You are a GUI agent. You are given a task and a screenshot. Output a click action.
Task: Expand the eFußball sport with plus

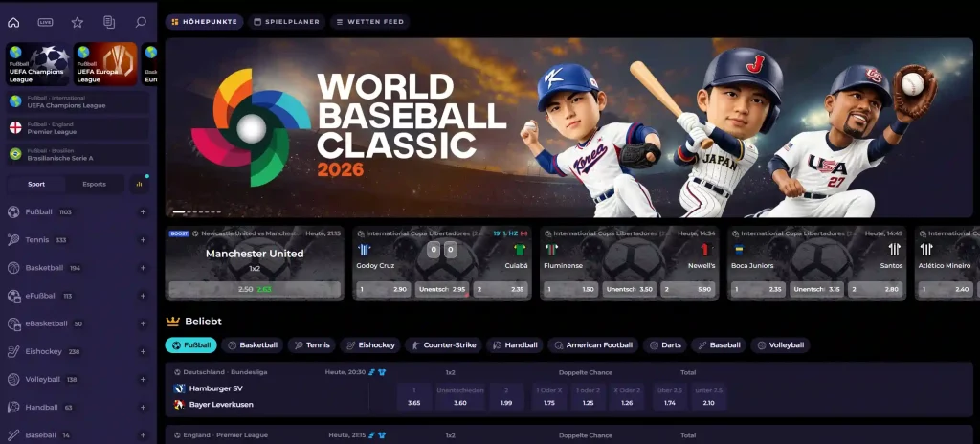coord(143,296)
